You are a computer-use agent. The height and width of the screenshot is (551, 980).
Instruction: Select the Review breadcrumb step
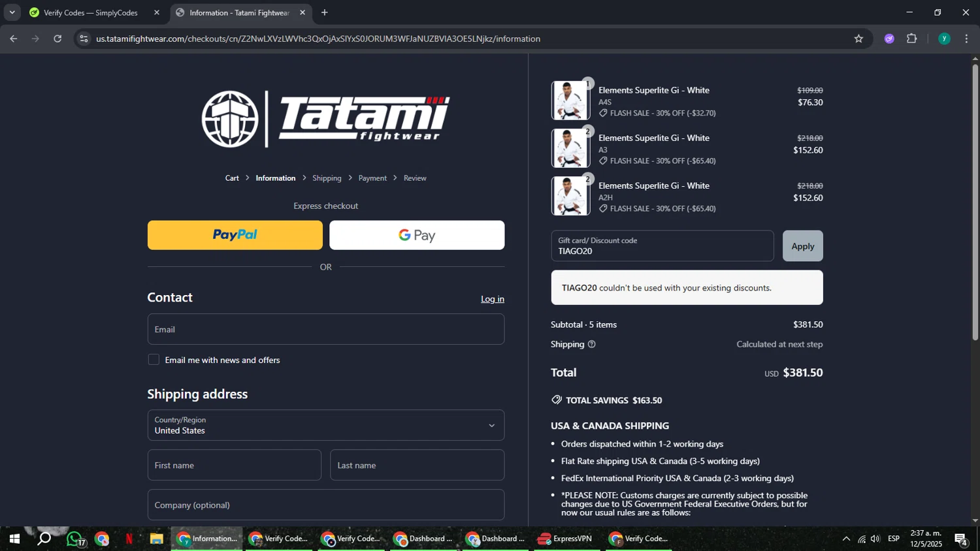[x=415, y=178]
